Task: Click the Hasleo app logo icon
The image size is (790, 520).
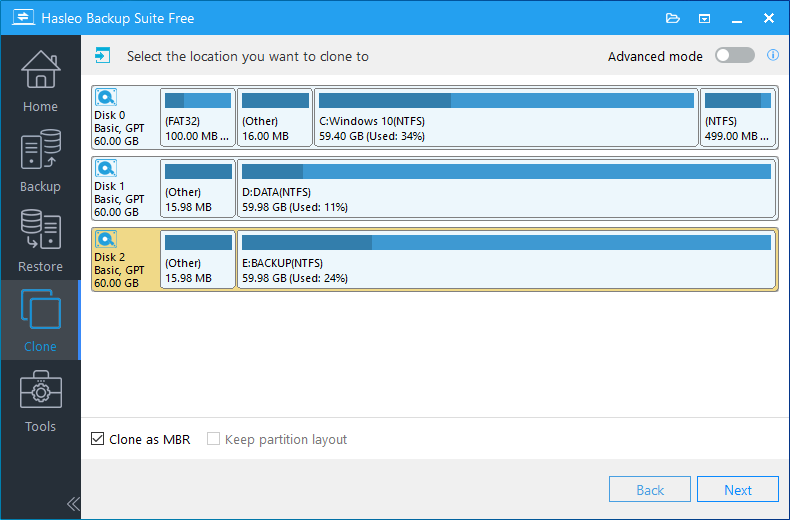Action: (x=23, y=18)
